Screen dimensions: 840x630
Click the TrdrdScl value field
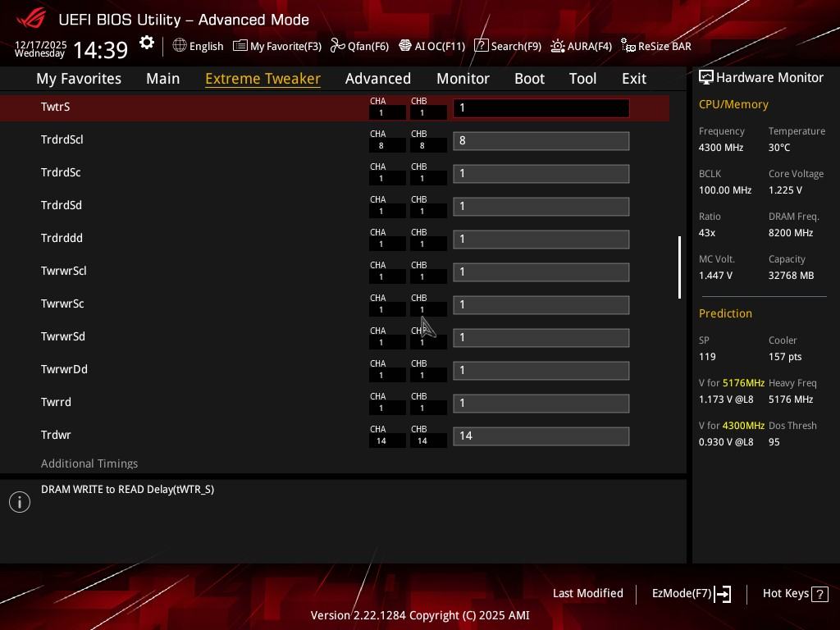pyautogui.click(x=541, y=141)
